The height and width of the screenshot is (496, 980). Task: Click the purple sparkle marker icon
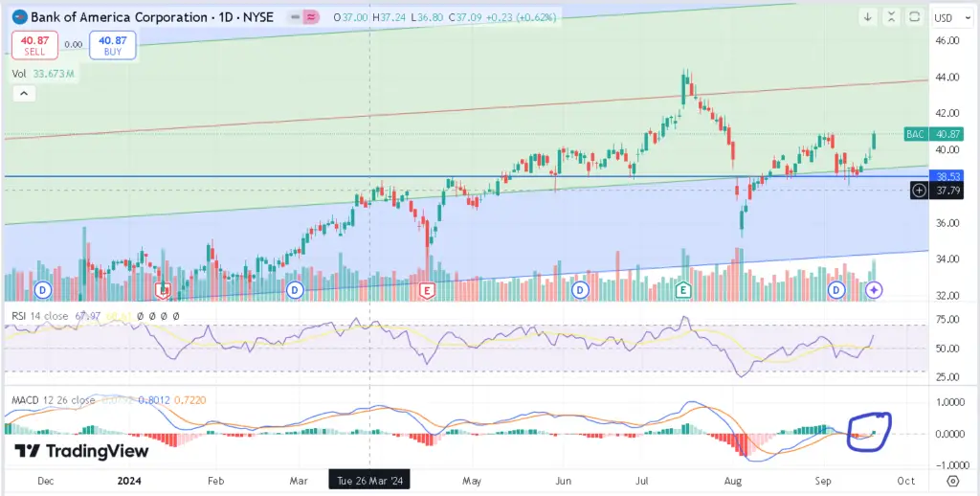coord(875,290)
